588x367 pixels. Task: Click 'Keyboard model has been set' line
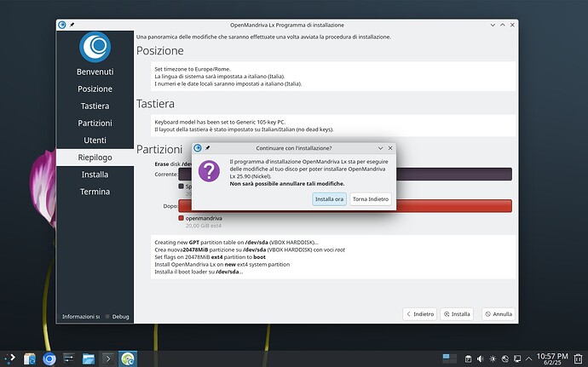tap(220, 123)
